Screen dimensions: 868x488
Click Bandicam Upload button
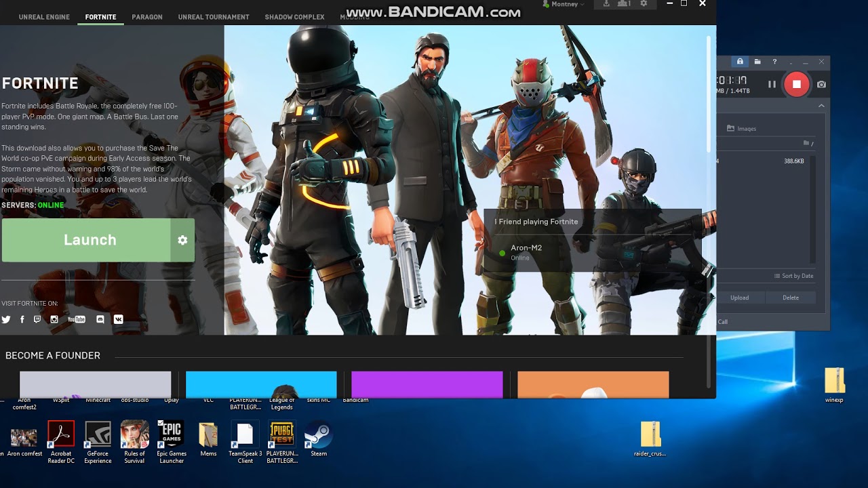[740, 298]
